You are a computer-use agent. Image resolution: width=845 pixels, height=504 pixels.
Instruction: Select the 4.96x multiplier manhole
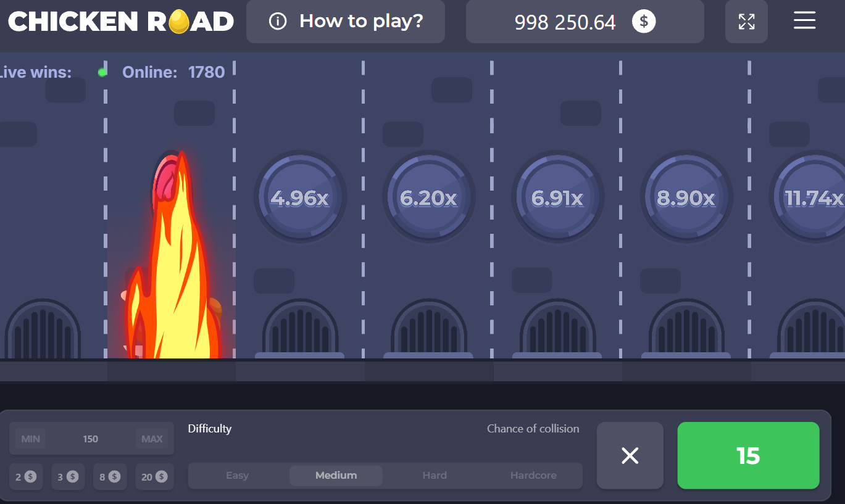tap(300, 197)
